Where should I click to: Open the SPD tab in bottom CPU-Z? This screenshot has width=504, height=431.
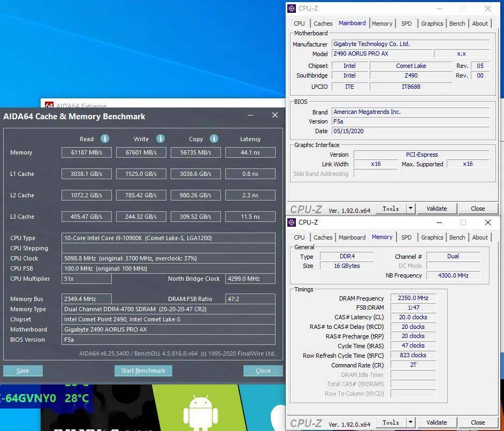coord(406,237)
